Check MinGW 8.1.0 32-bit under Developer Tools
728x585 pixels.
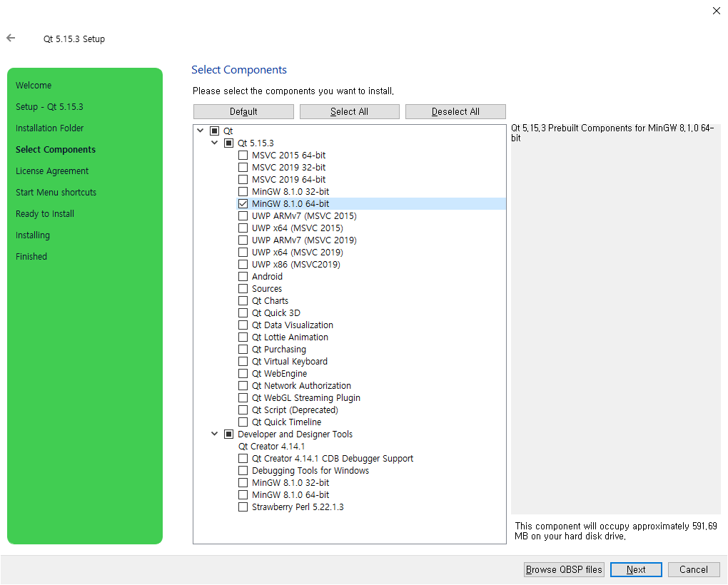point(243,482)
